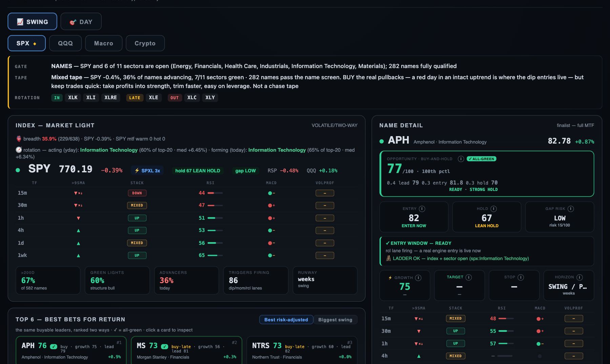Click the up arrow in APH 4h row
This screenshot has width=610, height=364.
[x=419, y=356]
